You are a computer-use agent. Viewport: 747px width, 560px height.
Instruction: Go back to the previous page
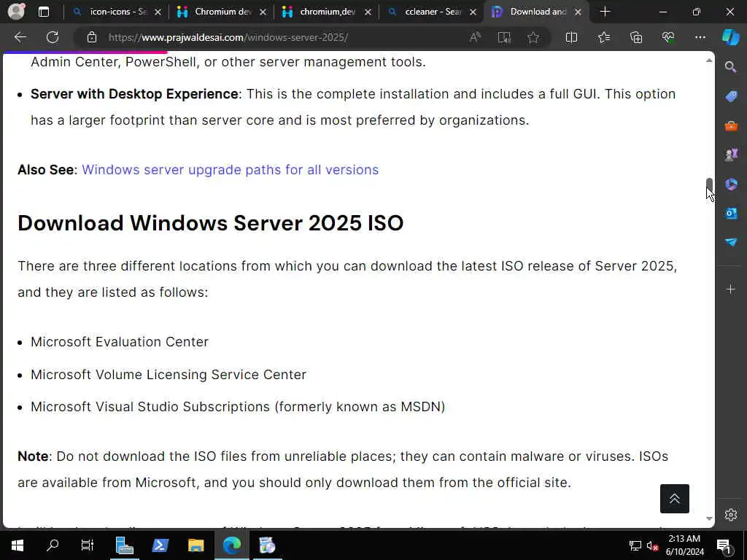pos(20,37)
